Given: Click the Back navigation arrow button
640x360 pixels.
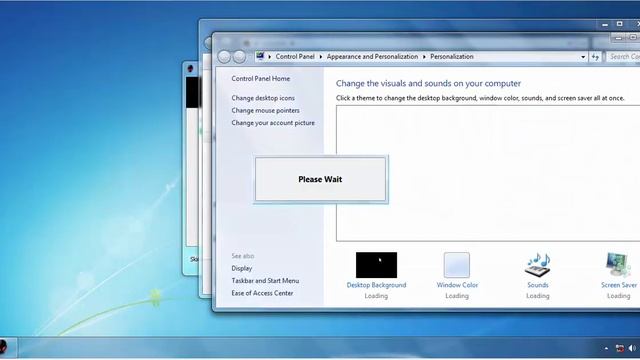Looking at the screenshot, I should coord(224,57).
